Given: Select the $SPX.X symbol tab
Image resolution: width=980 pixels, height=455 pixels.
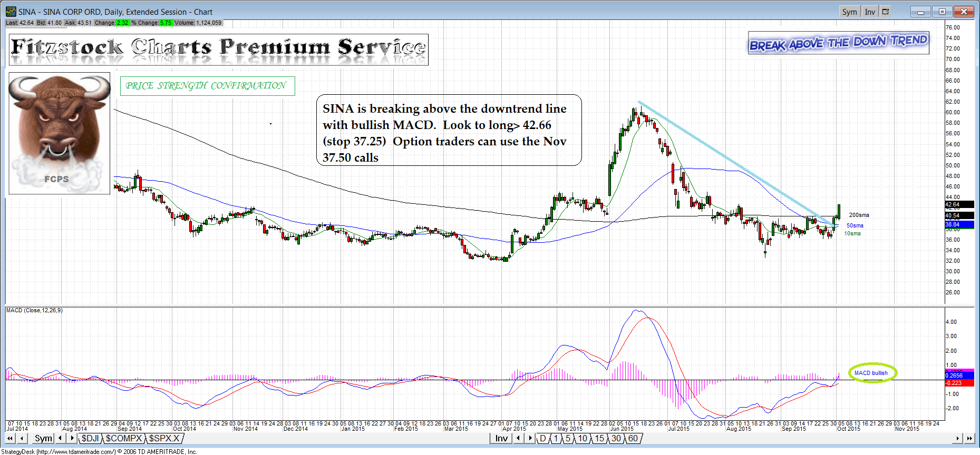Looking at the screenshot, I should pos(164,438).
